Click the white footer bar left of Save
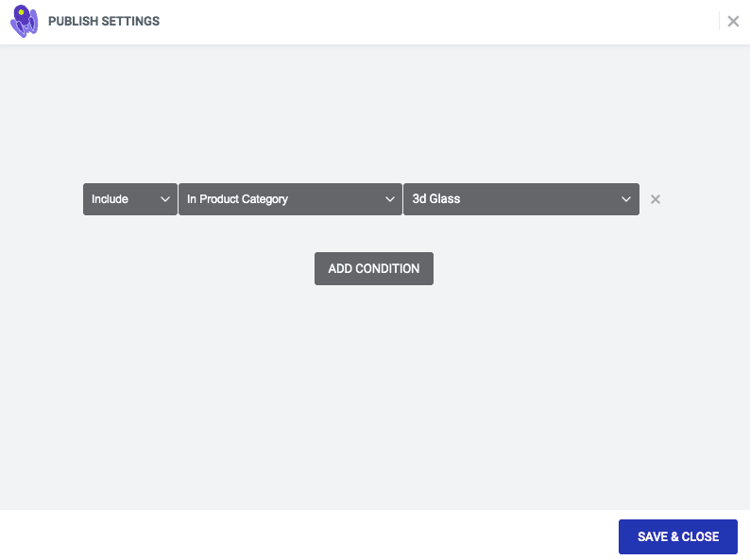This screenshot has height=560, width=750. click(x=306, y=535)
